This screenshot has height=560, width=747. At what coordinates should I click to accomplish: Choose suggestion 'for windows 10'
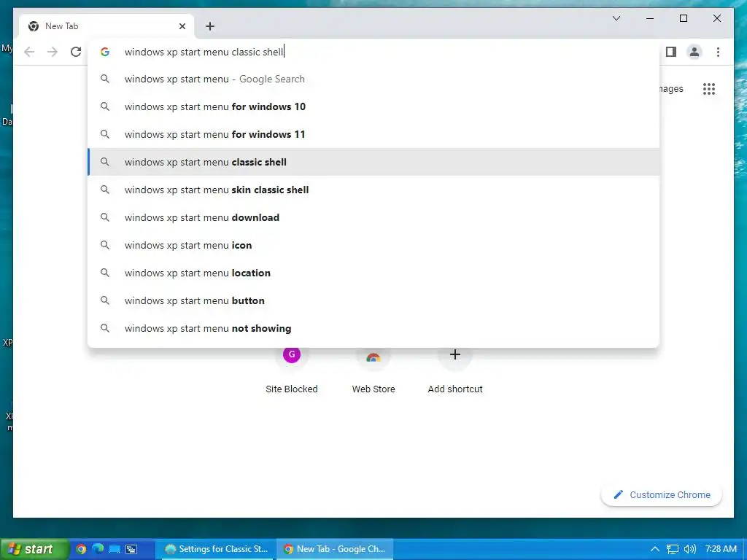[x=373, y=106]
